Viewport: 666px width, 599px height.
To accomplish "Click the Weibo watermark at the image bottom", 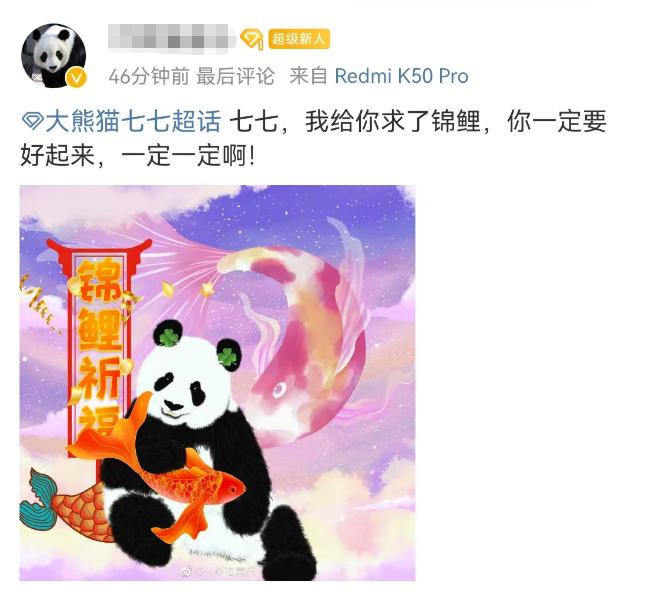I will [x=219, y=572].
